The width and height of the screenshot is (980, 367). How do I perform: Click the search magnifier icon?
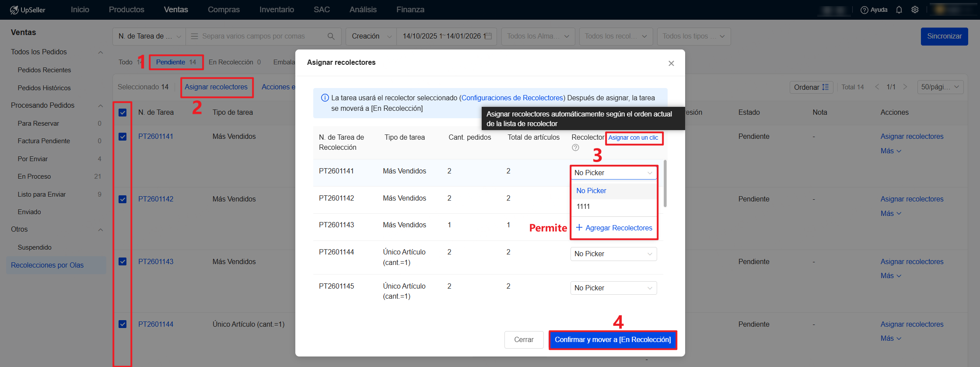331,36
